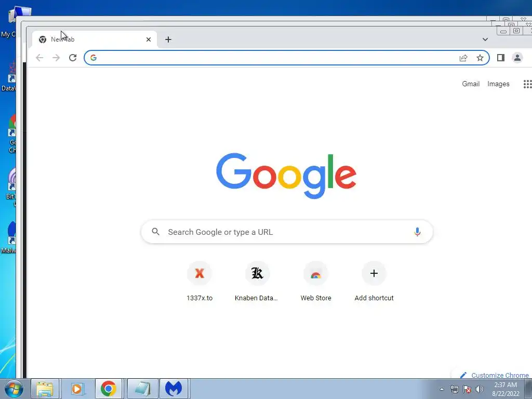Click the Google G icon in address bar
The image size is (532, 399).
[x=94, y=58]
